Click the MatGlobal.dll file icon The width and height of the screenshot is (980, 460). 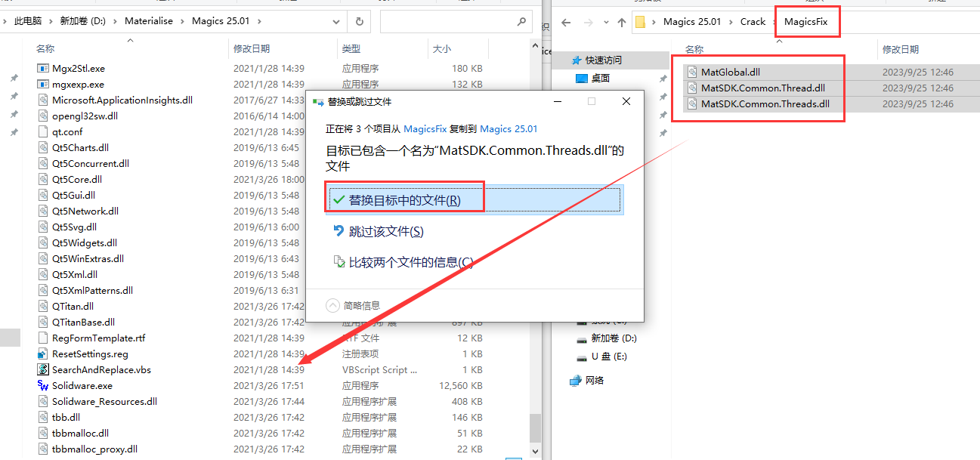[692, 73]
